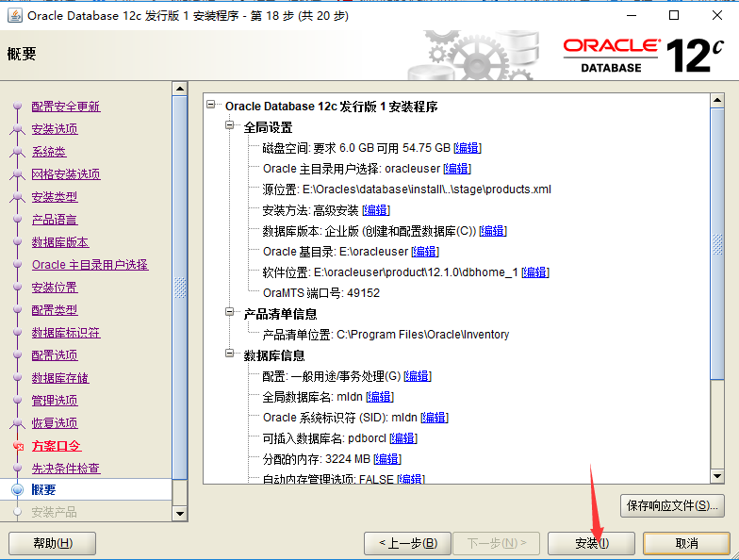Click the 取消 cancel button
This screenshot has width=739, height=560.
686,543
